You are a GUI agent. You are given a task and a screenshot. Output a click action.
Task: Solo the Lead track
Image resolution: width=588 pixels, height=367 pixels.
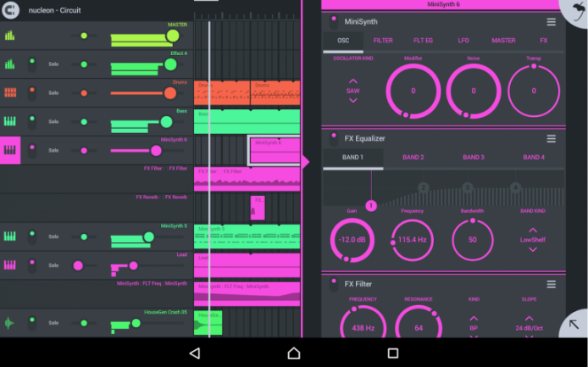click(x=53, y=265)
